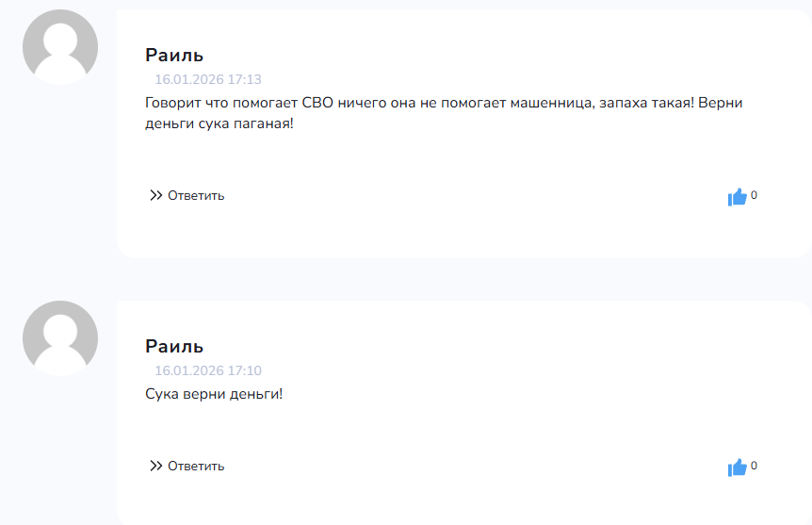Click the word 'Верни' in the 17:13 comment
This screenshot has height=525, width=812.
(x=721, y=103)
